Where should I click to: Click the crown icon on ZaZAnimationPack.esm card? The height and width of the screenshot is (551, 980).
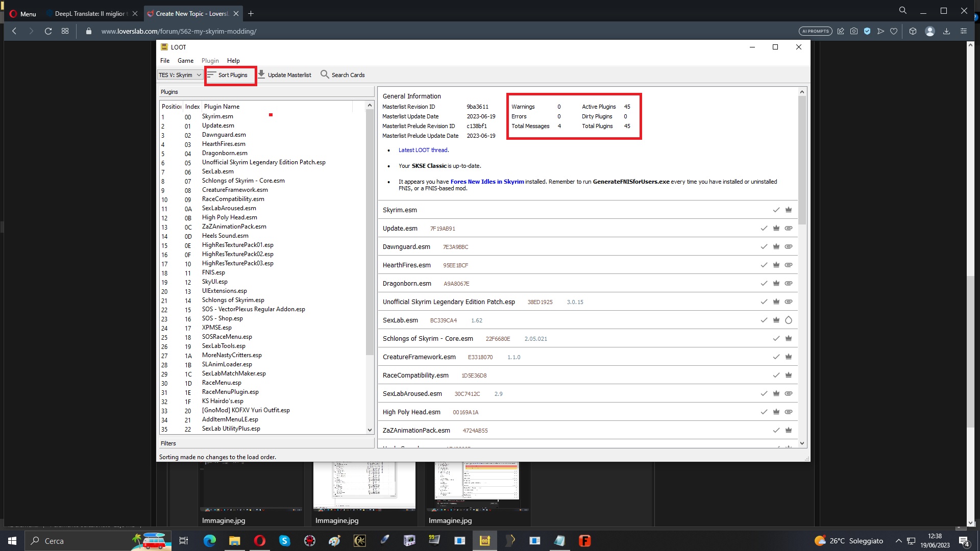click(x=789, y=430)
